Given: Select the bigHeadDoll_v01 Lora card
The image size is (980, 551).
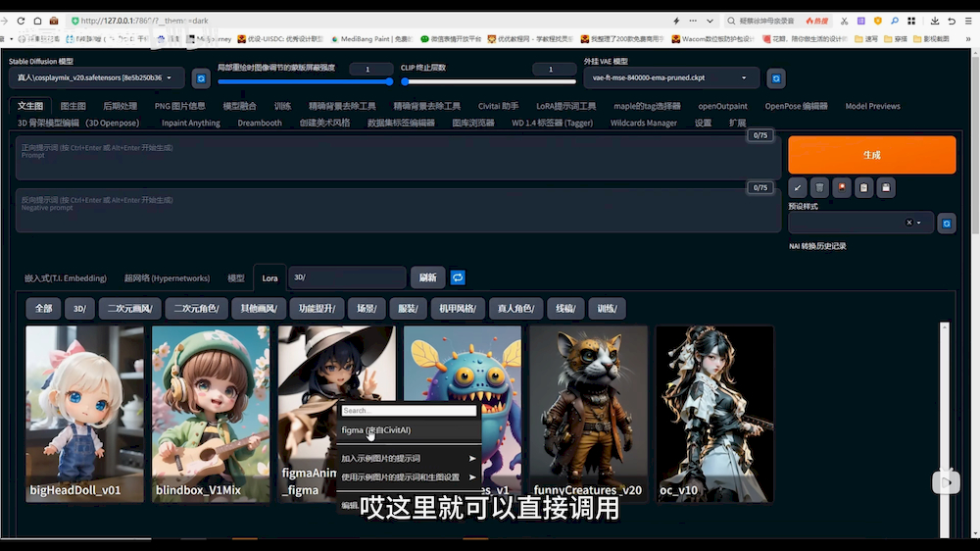Looking at the screenshot, I should (x=84, y=412).
